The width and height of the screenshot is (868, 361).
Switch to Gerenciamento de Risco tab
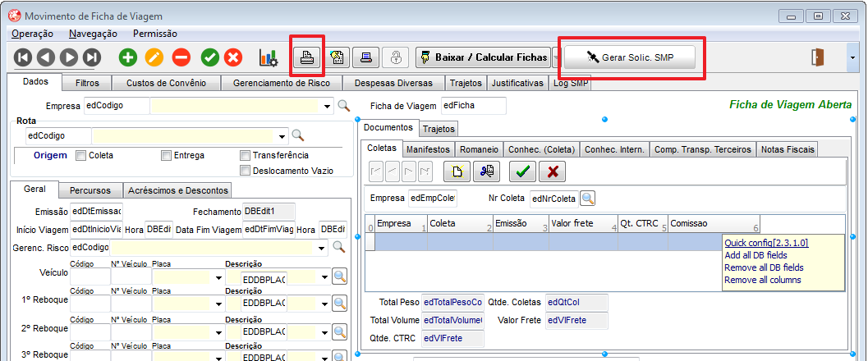[x=281, y=83]
